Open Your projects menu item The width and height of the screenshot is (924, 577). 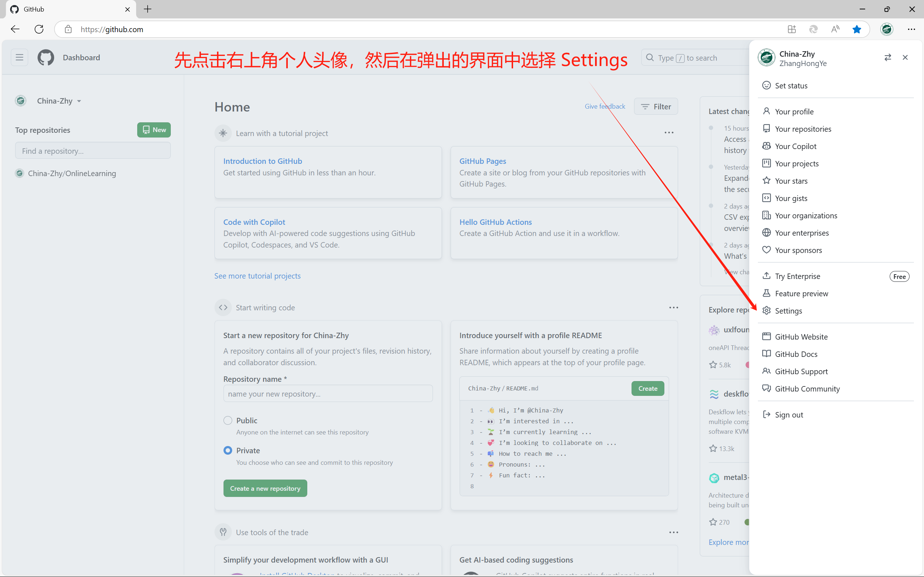point(836,164)
